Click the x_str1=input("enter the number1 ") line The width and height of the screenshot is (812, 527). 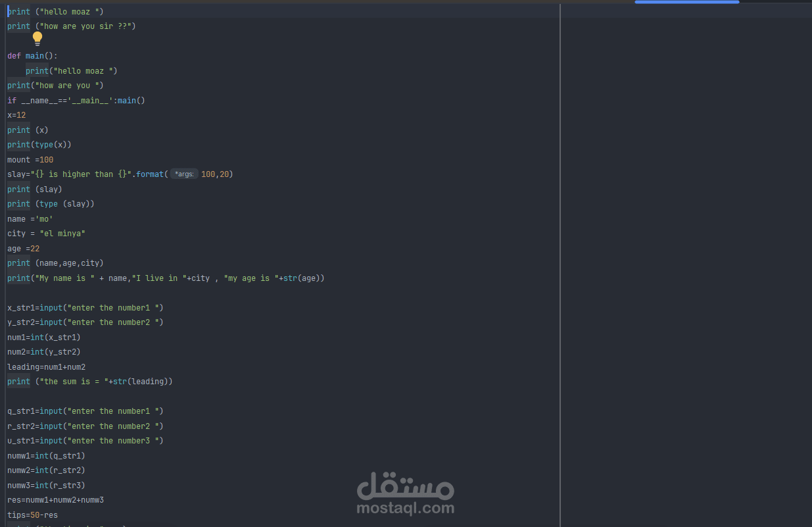coord(85,308)
